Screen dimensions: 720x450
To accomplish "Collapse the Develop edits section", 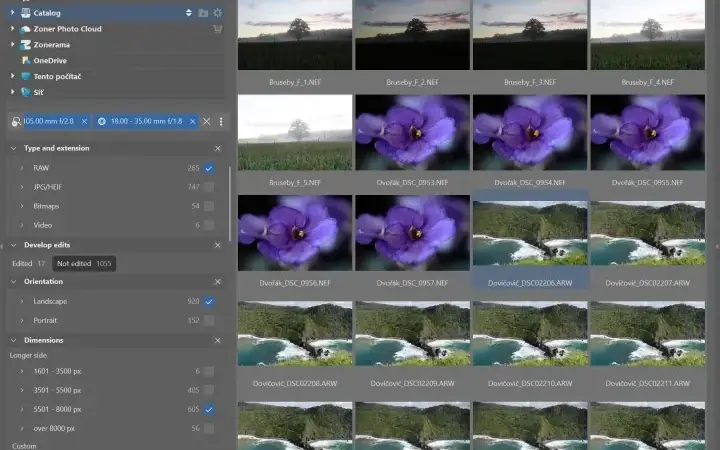I will 13,245.
